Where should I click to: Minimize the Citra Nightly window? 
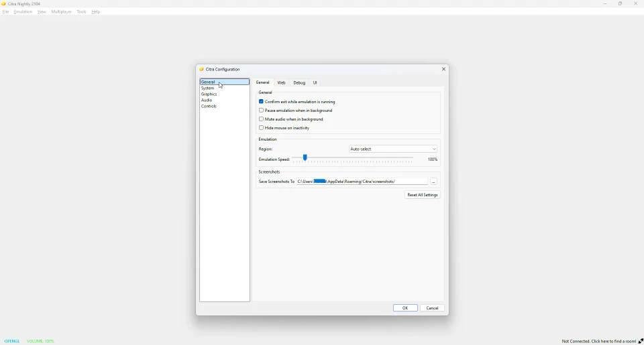click(605, 4)
